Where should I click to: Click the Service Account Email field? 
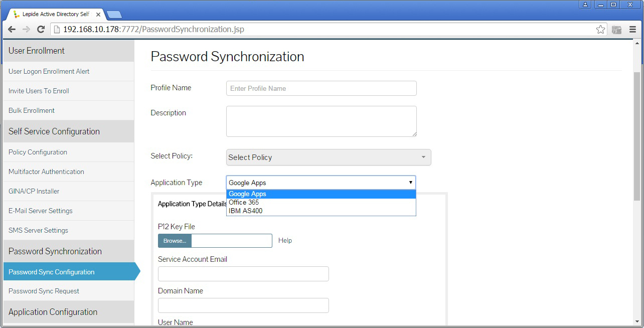(x=243, y=274)
